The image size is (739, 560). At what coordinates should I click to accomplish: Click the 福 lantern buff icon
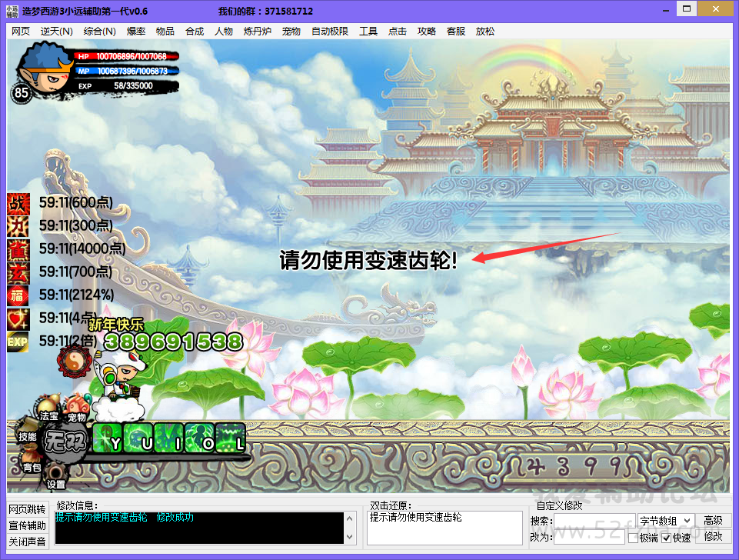(18, 296)
